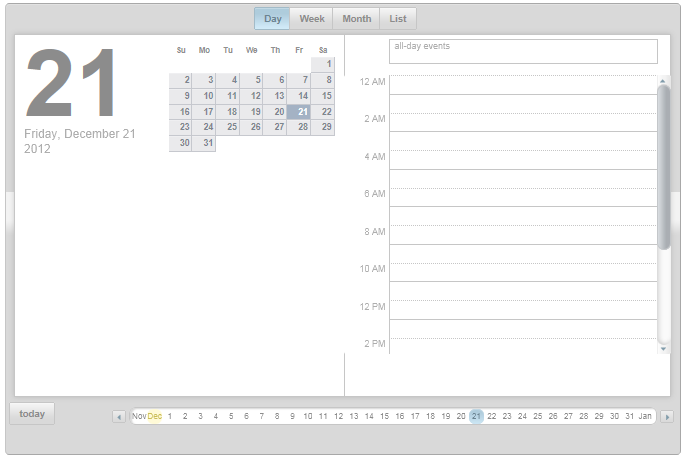Click the 2 AM time slot

(x=523, y=122)
